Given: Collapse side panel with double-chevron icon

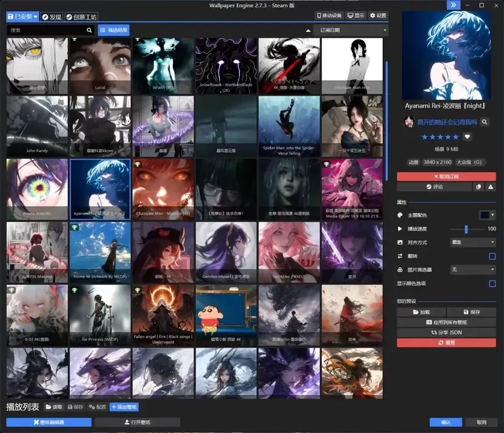Looking at the screenshot, I should 453,5.
